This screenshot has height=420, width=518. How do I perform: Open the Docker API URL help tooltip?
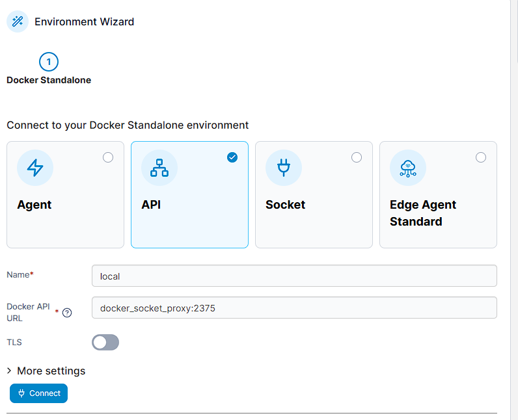point(67,313)
